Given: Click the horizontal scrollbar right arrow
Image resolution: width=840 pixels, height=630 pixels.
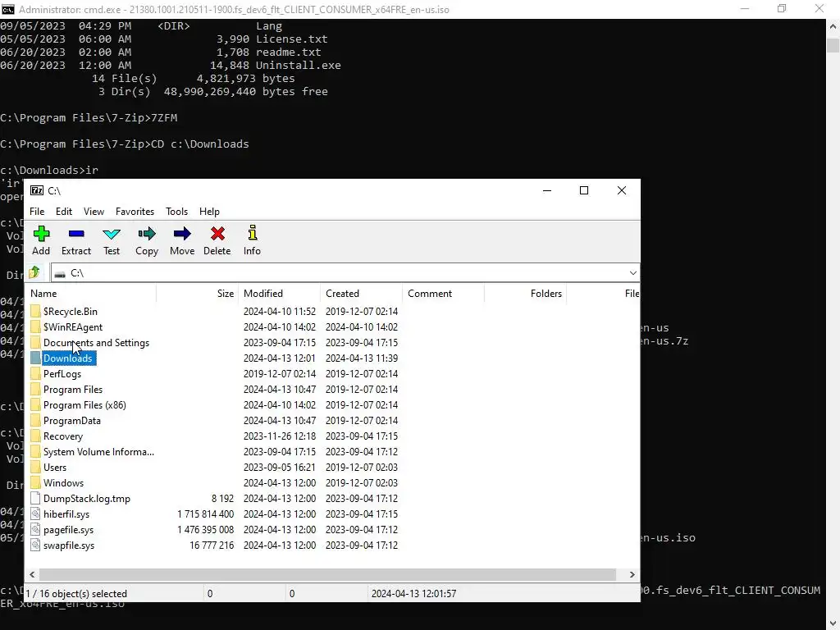Looking at the screenshot, I should (x=632, y=574).
